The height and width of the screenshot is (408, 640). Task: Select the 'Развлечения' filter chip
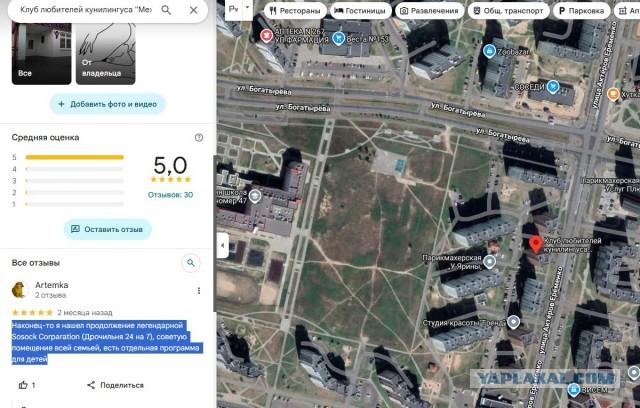[x=429, y=11]
